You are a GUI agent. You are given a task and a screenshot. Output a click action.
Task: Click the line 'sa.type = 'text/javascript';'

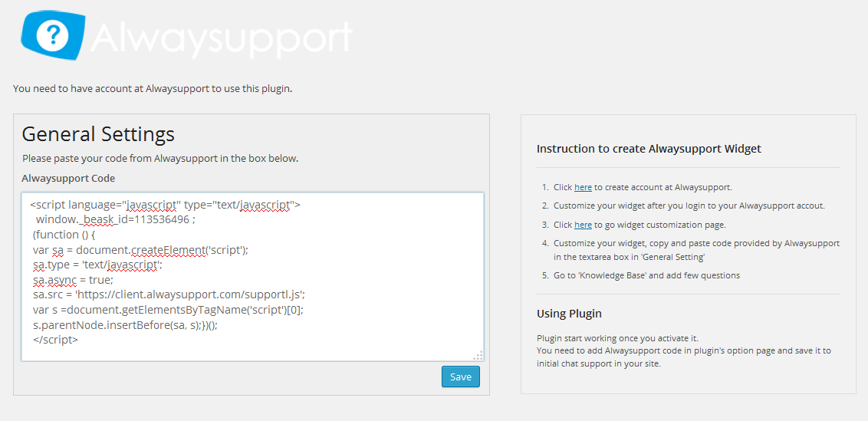97,265
